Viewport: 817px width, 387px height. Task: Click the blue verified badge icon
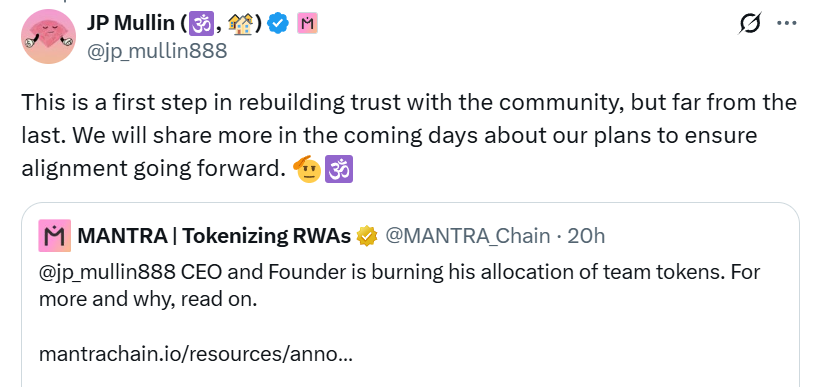tap(278, 23)
